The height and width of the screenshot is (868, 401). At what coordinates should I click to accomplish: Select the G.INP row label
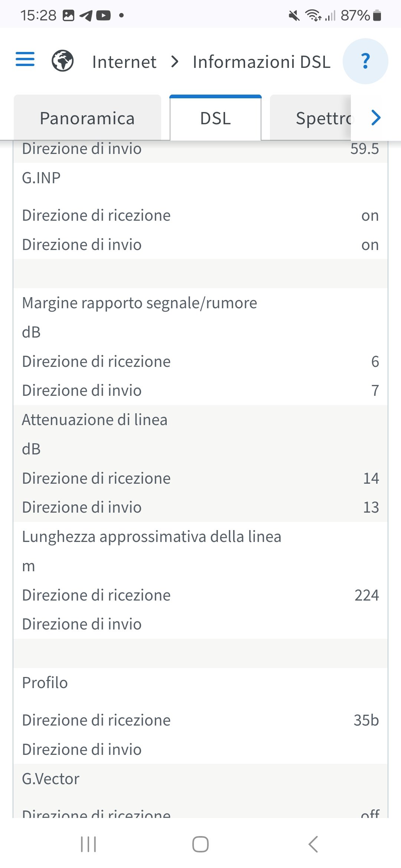tap(41, 178)
